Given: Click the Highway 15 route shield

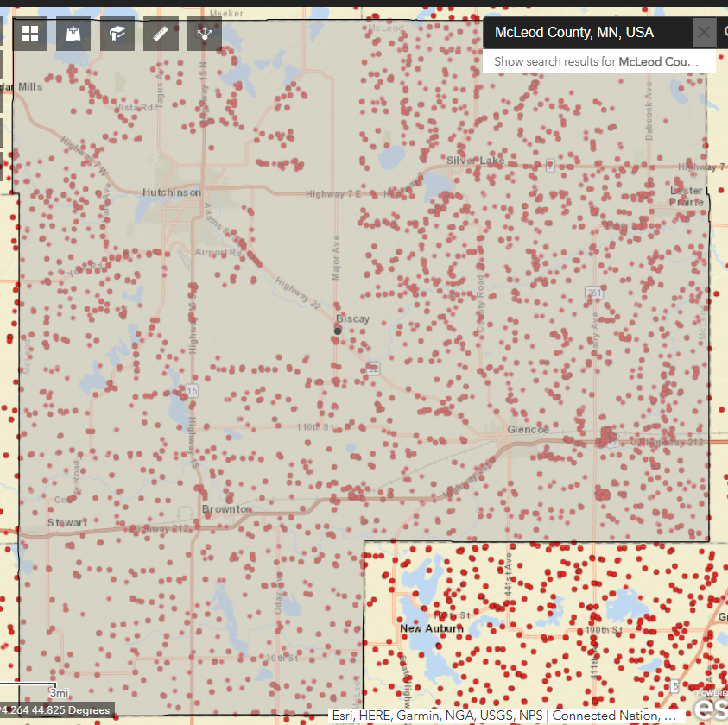Looking at the screenshot, I should tap(193, 391).
